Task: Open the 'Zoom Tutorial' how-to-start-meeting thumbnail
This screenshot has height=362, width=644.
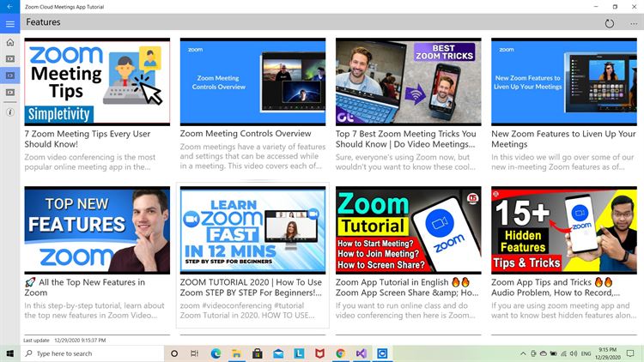Action: pos(408,230)
